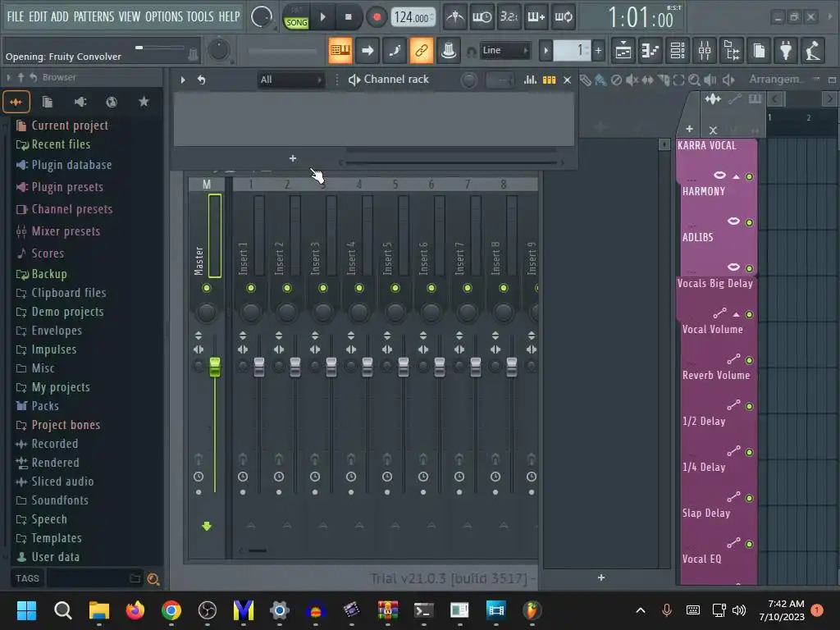The width and height of the screenshot is (840, 630).
Task: Mute Insert 1 with its green LED
Action: 251,288
